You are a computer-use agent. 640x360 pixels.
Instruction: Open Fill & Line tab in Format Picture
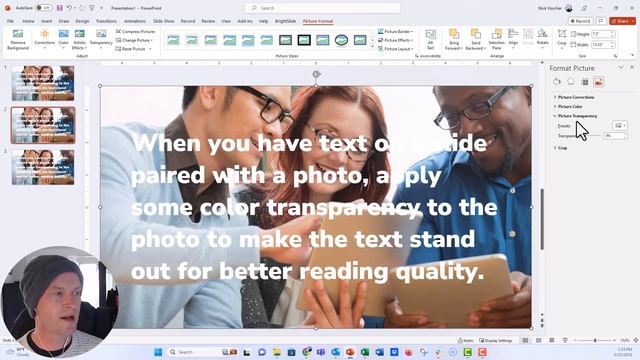point(557,82)
